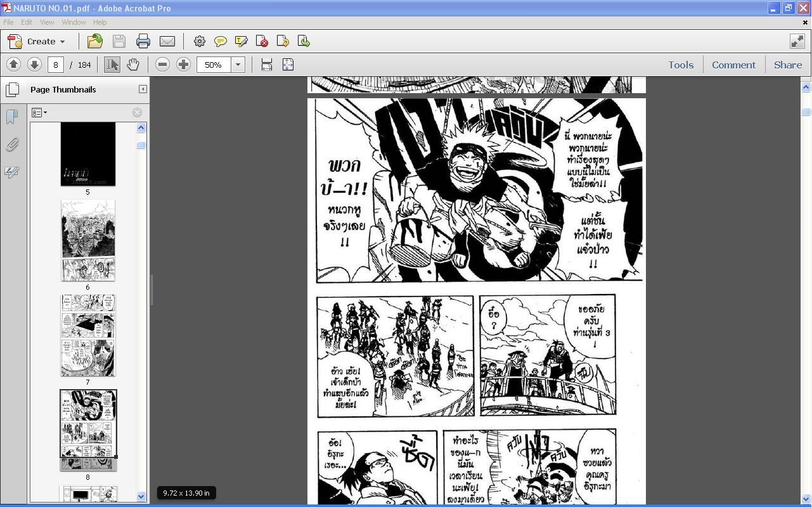Zoom in with the plus button
812x507 pixels.
[x=183, y=65]
